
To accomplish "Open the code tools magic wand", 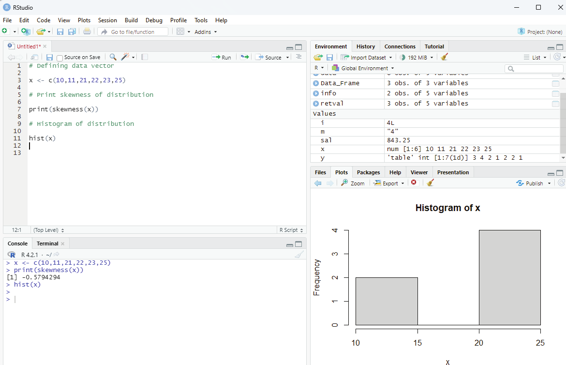I will 125,57.
